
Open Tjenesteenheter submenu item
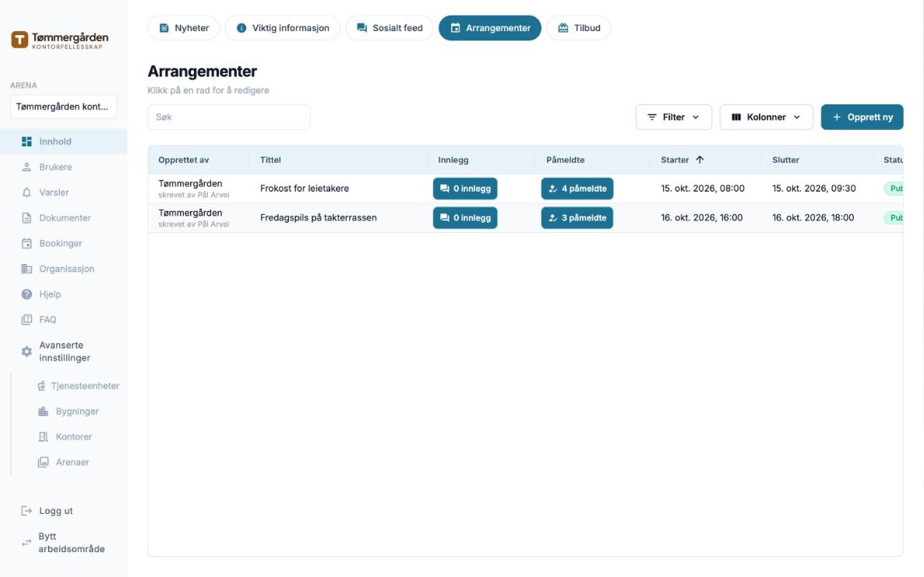click(85, 386)
